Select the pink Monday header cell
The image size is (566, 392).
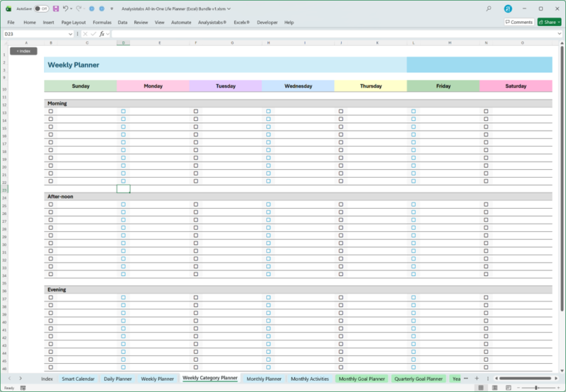click(x=153, y=86)
